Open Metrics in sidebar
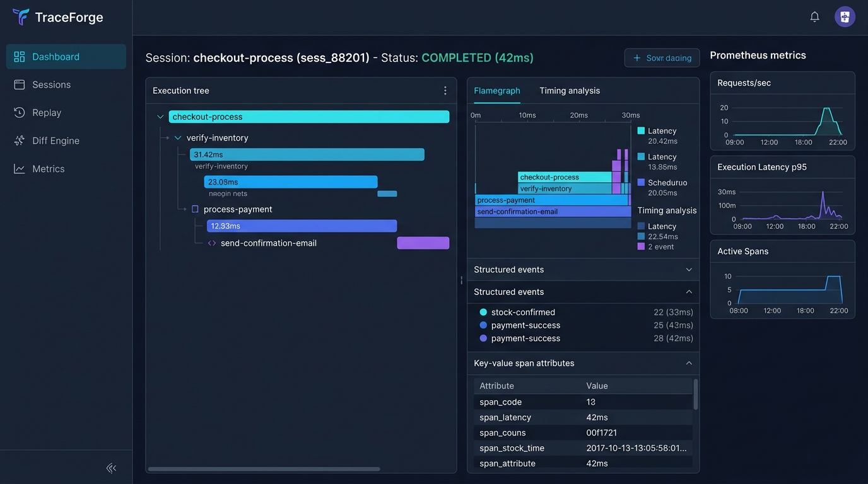 [x=66, y=169]
